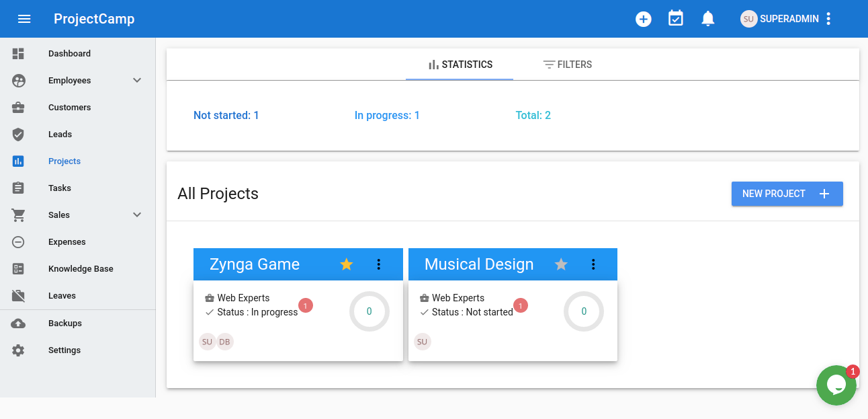Switch to the Filters tab

click(567, 65)
